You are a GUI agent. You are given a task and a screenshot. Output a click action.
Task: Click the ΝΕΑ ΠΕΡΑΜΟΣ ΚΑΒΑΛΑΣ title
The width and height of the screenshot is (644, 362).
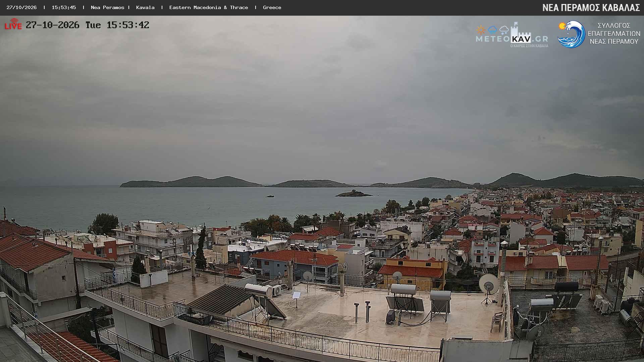click(x=591, y=8)
